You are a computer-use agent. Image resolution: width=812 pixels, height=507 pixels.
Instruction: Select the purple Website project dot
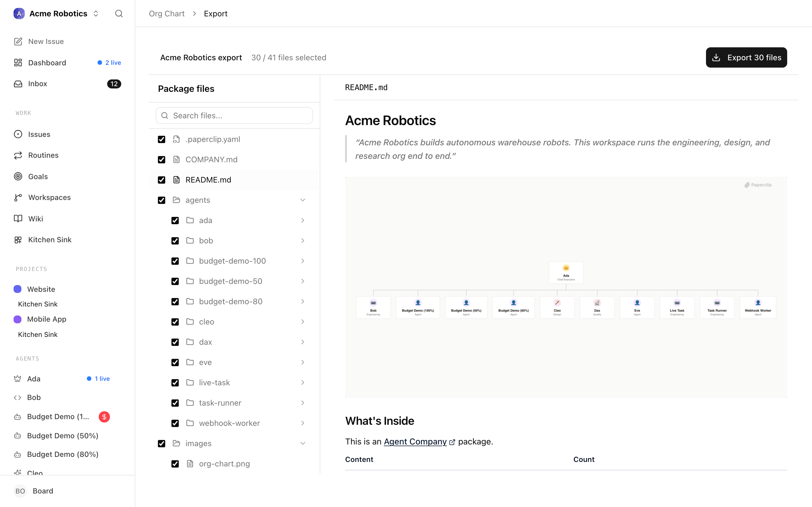click(x=17, y=289)
